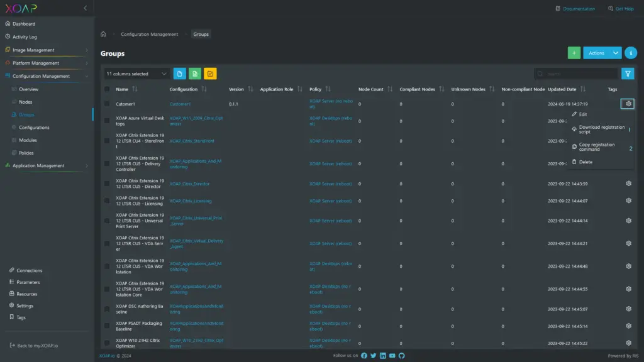Open Dashboard in the sidebar
The height and width of the screenshot is (362, 644).
point(24,24)
